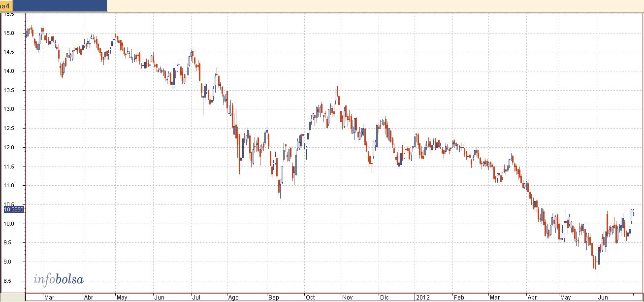Click the 2012 year label on time axis
This screenshot has width=644, height=302.
point(423,298)
